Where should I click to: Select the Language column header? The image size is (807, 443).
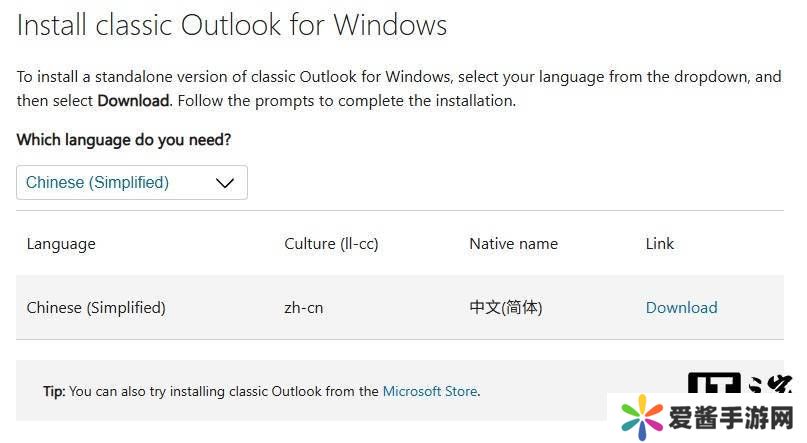(x=61, y=243)
